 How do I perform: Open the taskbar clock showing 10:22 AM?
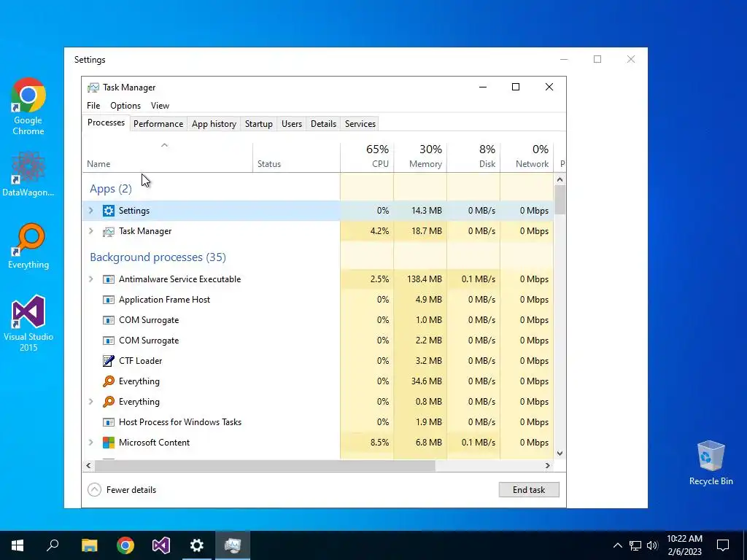pos(684,545)
